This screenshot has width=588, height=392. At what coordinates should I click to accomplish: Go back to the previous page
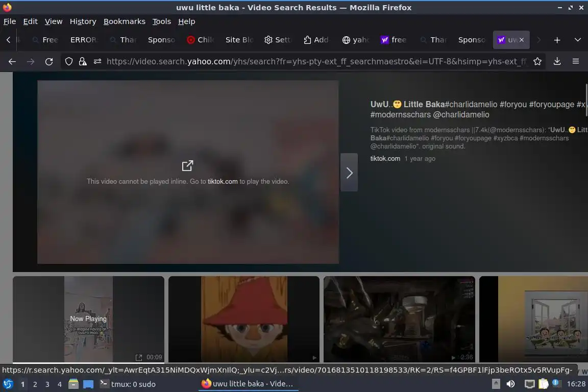[12, 62]
